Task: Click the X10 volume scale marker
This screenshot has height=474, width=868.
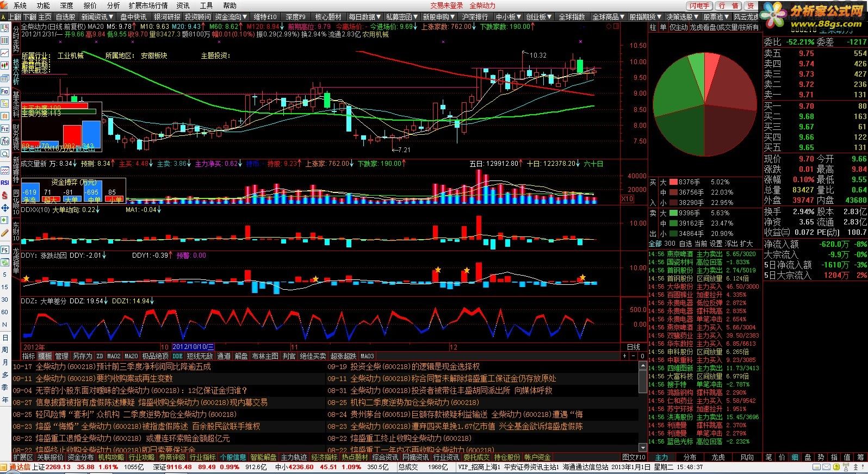Action: tap(627, 199)
